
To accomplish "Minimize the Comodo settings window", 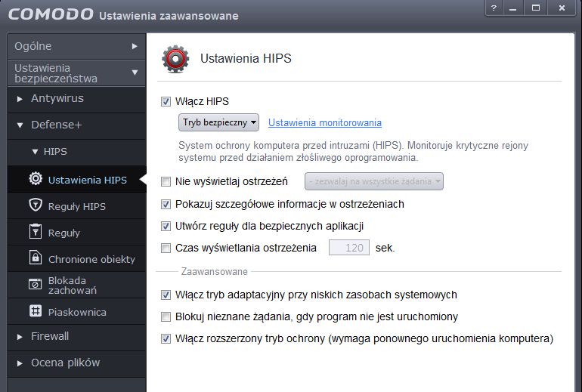I will [513, 8].
